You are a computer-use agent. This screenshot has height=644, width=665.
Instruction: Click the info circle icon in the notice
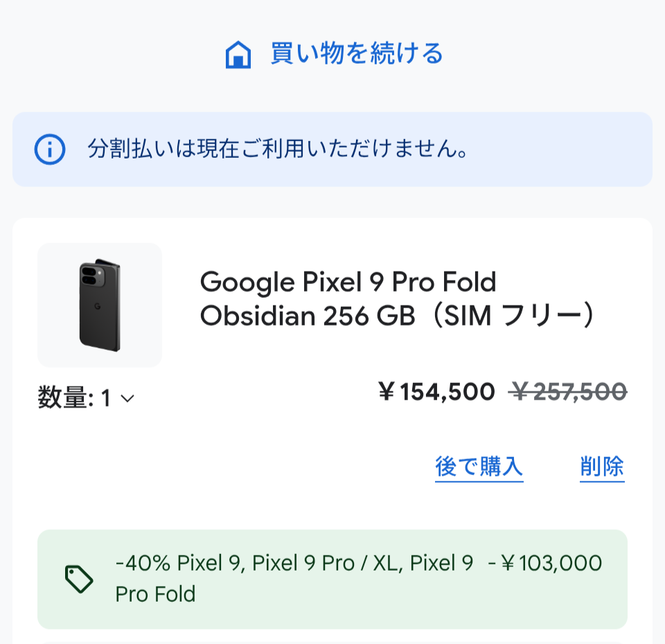tap(50, 150)
